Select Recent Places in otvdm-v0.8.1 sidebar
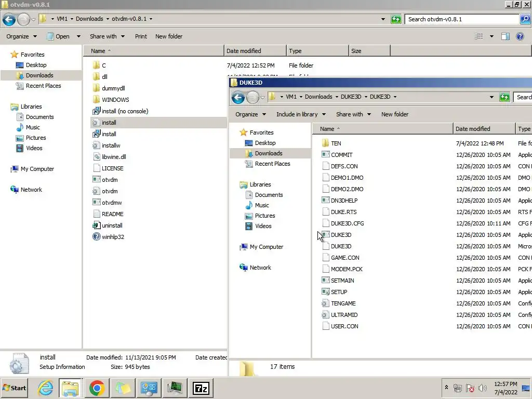Screen dimensions: 532x399 click(38, 86)
